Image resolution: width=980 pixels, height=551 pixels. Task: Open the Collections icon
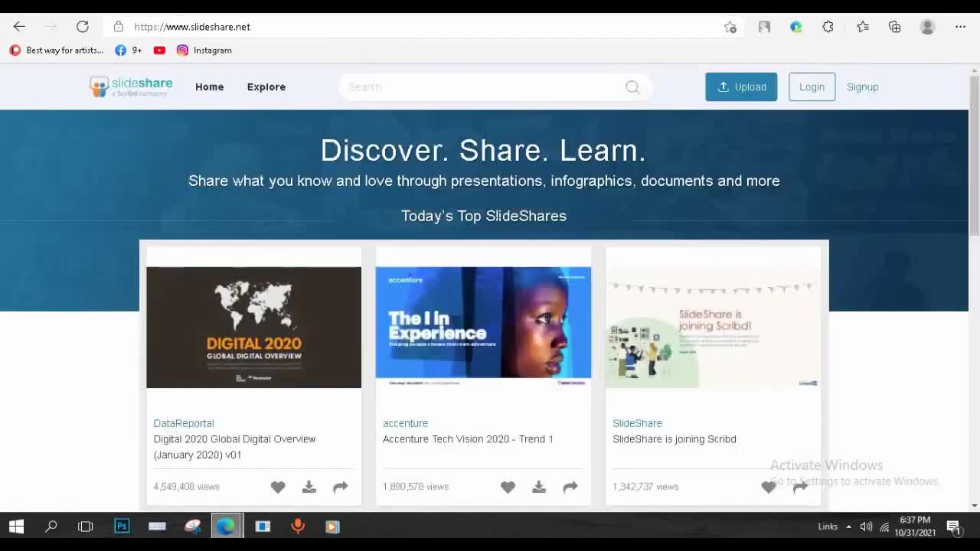tap(894, 27)
